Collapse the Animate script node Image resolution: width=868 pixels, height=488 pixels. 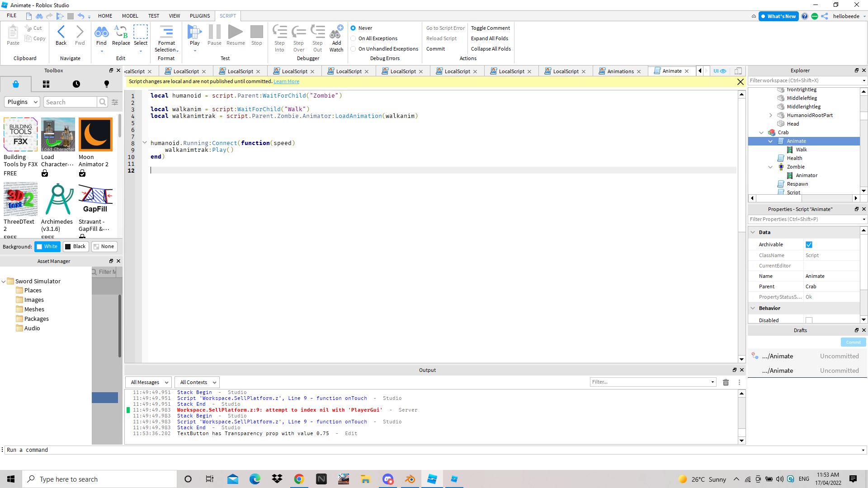tap(770, 141)
